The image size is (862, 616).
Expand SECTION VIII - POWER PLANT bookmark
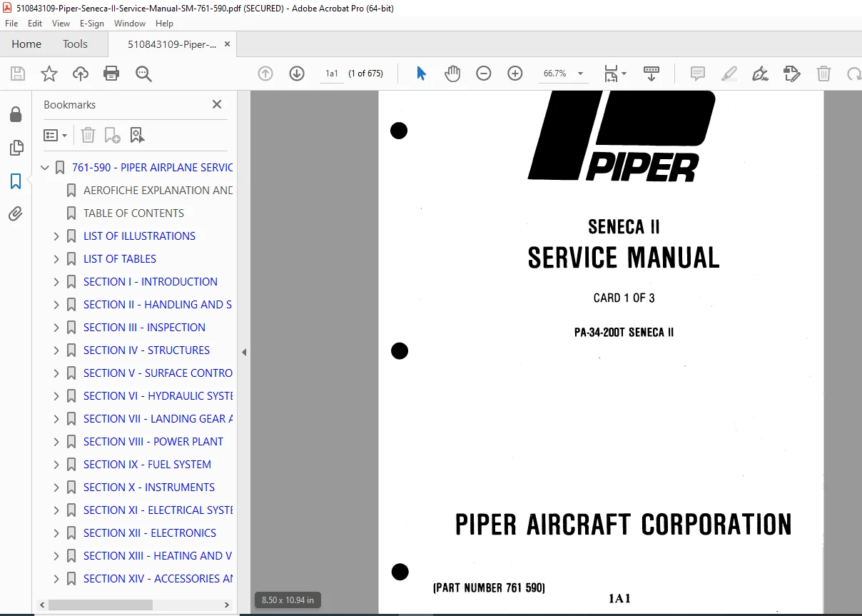click(x=57, y=442)
